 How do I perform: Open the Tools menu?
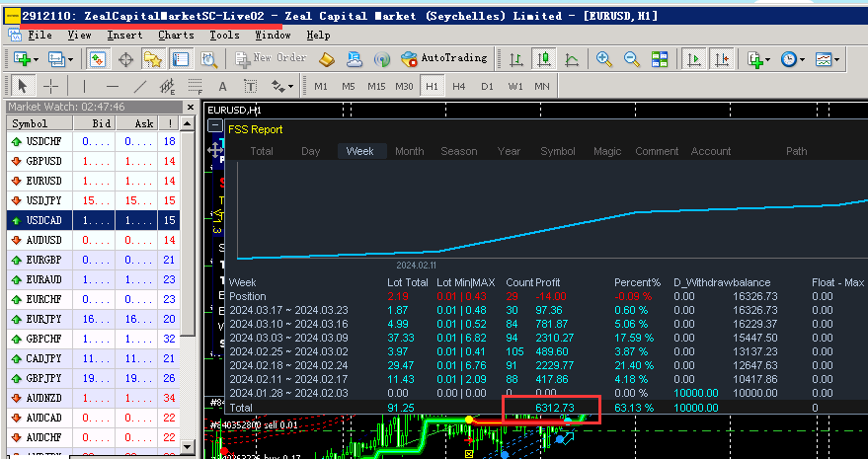(224, 36)
